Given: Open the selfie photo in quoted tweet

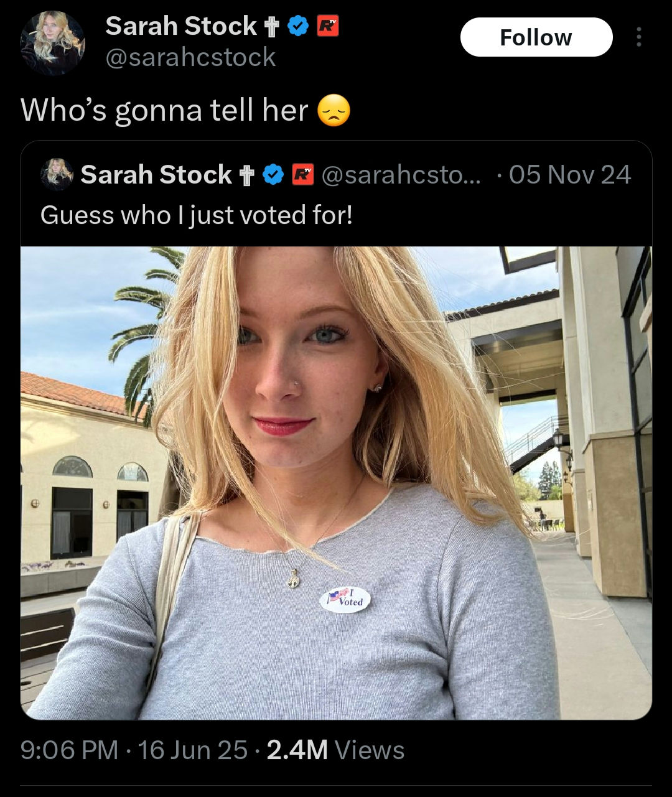Looking at the screenshot, I should (x=336, y=483).
